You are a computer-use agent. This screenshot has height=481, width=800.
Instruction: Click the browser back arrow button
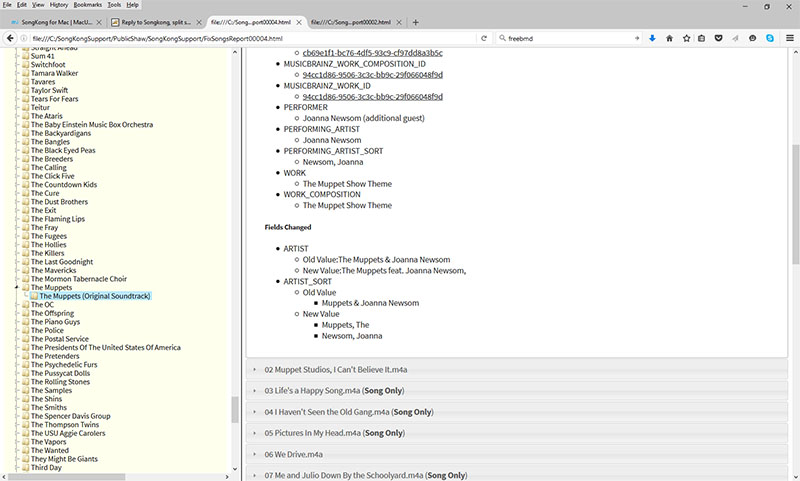coord(10,38)
